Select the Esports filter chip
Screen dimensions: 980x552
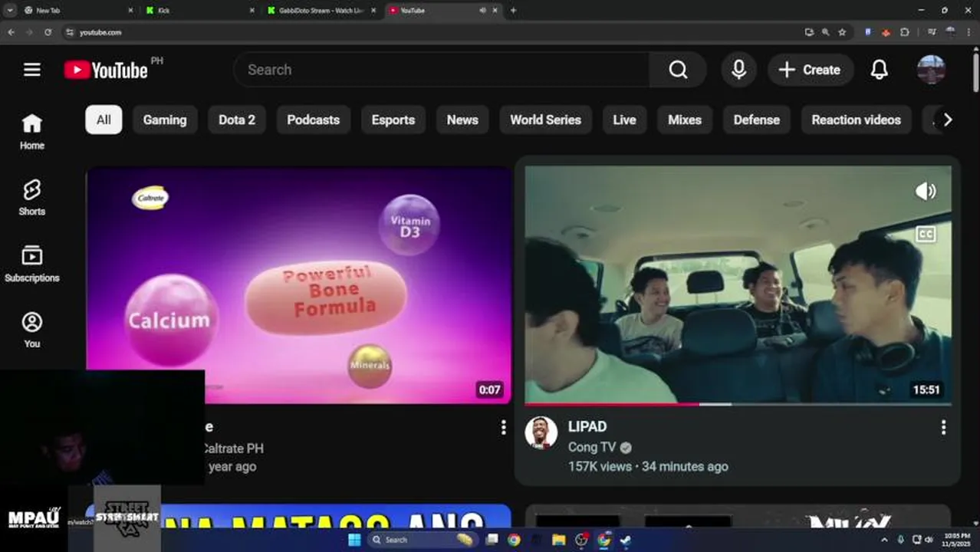393,120
